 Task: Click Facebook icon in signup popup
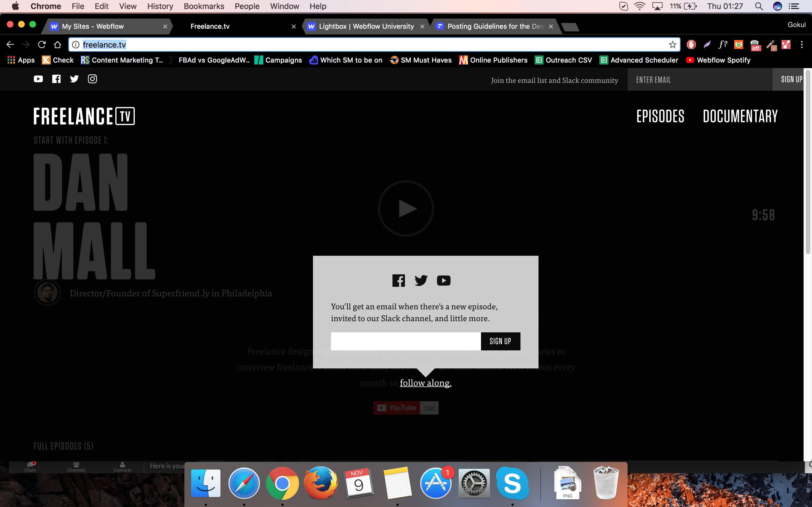tap(399, 280)
